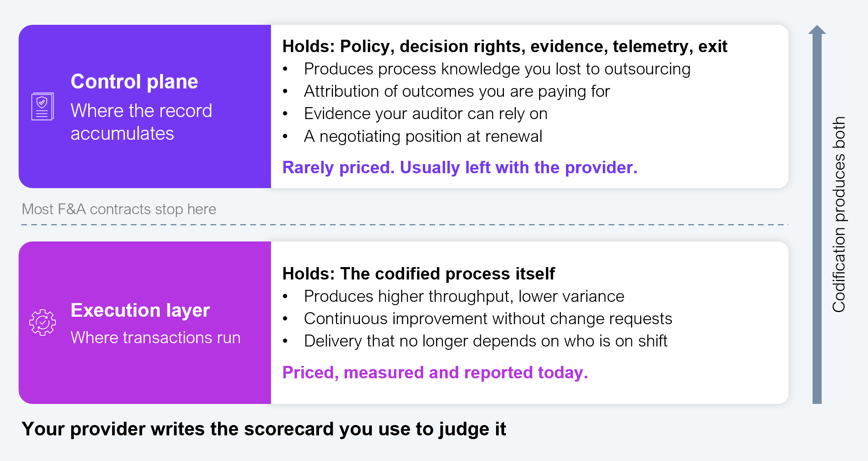Image resolution: width=868 pixels, height=461 pixels.
Task: Click bullet 'Continuous improvement without change requests'
Action: pos(488,319)
